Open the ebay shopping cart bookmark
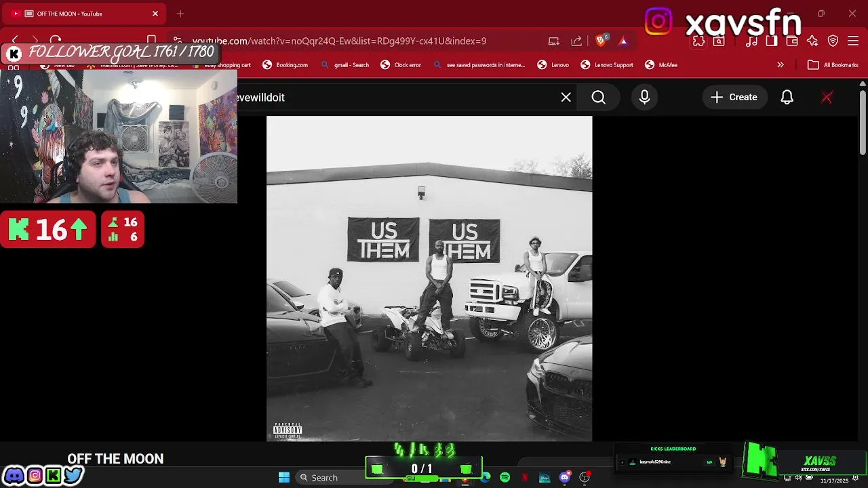This screenshot has height=488, width=868. tap(222, 65)
